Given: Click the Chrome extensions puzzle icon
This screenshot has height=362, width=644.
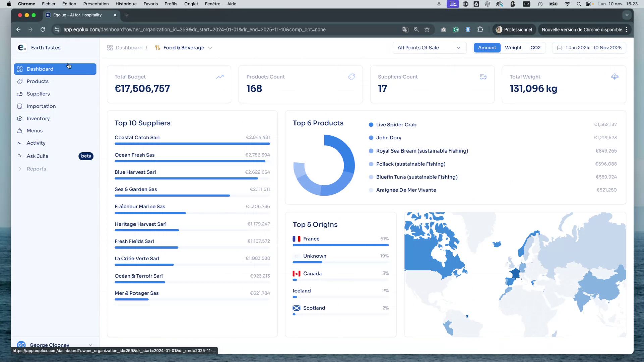Looking at the screenshot, I should pos(480,29).
